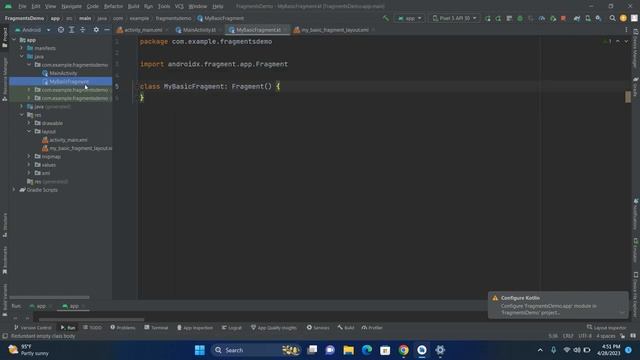Click the editor vertical scrollbar marker
This screenshot has height=360, width=640.
pos(628,97)
